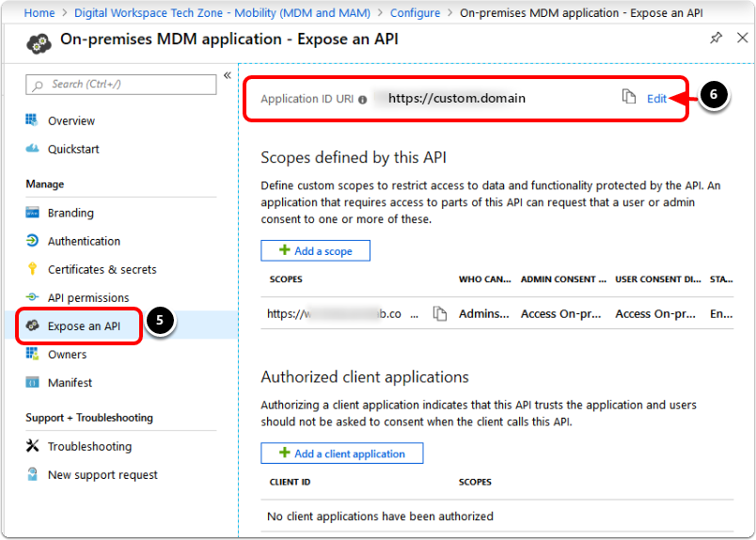
Task: Copy the scope URL using its copy icon
Action: coord(439,314)
